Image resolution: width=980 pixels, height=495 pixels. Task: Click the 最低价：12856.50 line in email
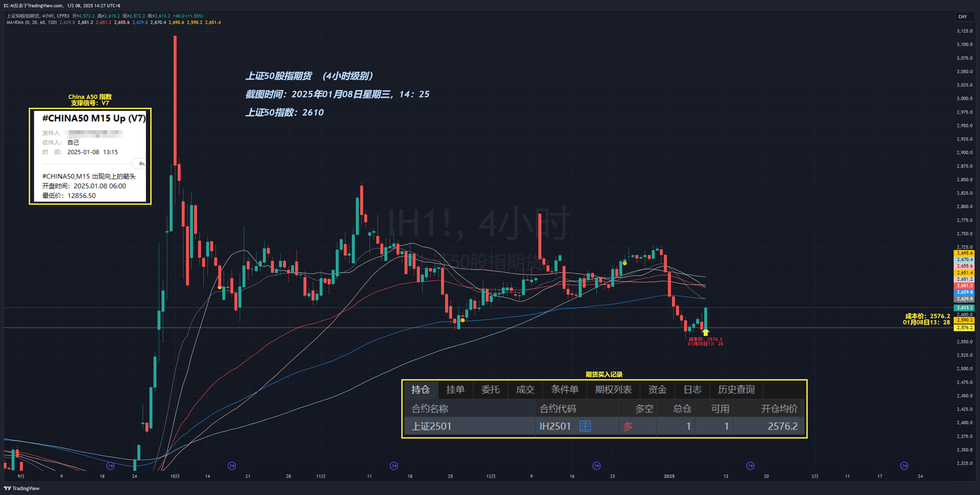pyautogui.click(x=69, y=196)
